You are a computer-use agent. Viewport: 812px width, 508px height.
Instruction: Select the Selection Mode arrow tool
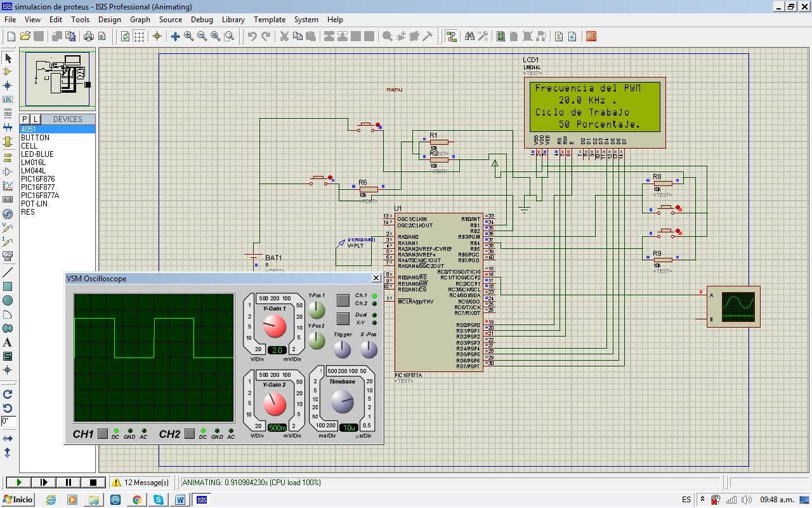(x=8, y=58)
